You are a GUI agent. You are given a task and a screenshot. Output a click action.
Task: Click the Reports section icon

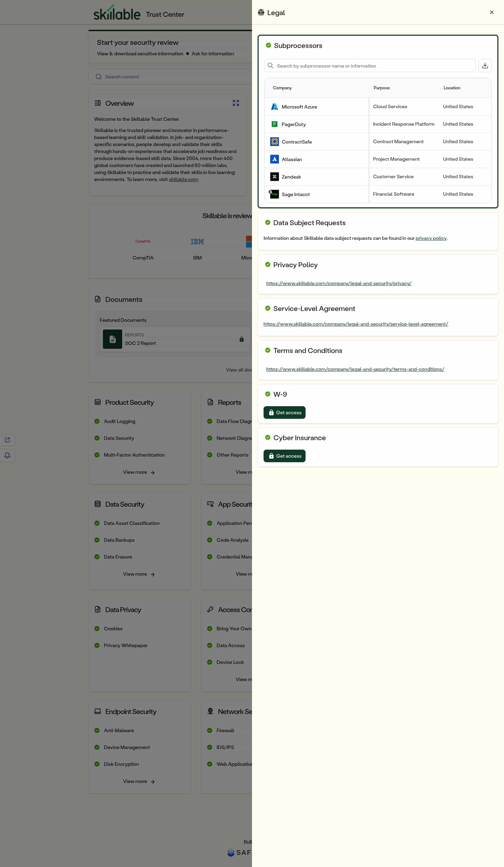pos(210,402)
